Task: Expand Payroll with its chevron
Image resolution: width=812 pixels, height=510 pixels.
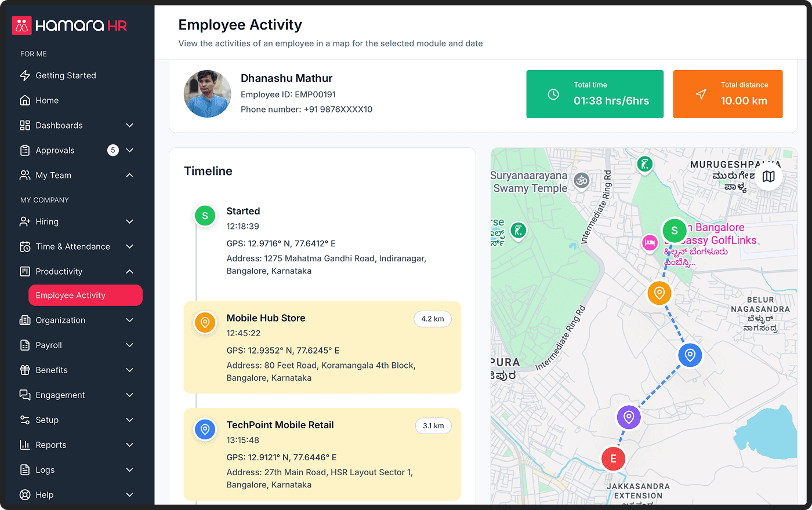Action: tap(130, 345)
